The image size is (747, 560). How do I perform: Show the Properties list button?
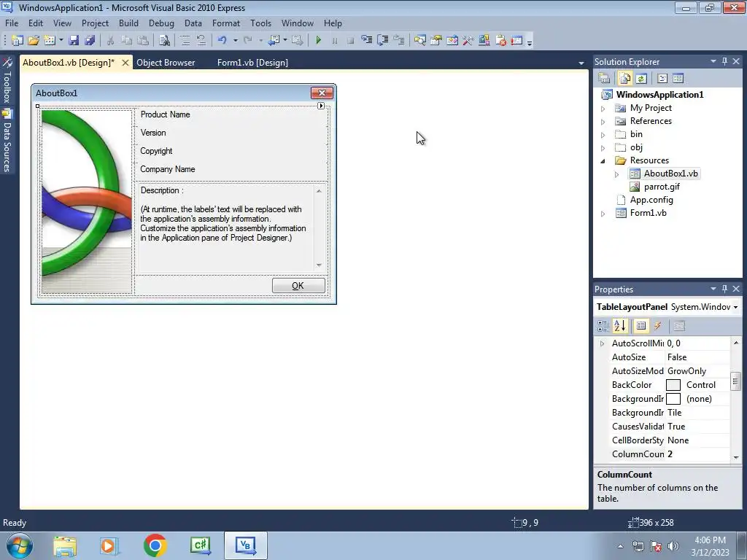[641, 326]
